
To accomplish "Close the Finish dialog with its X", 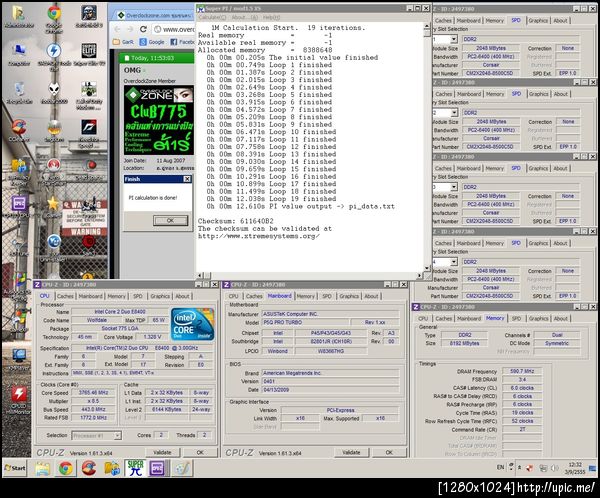I will point(187,179).
